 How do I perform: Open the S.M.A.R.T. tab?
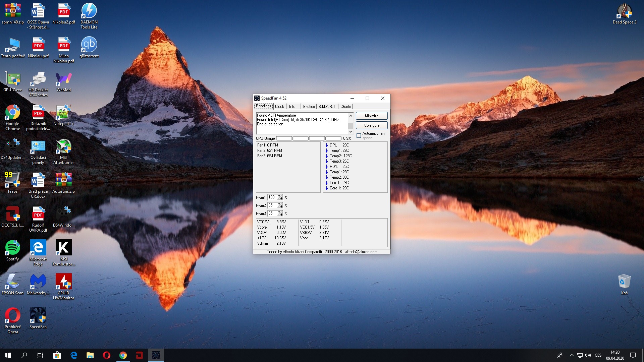coord(327,107)
